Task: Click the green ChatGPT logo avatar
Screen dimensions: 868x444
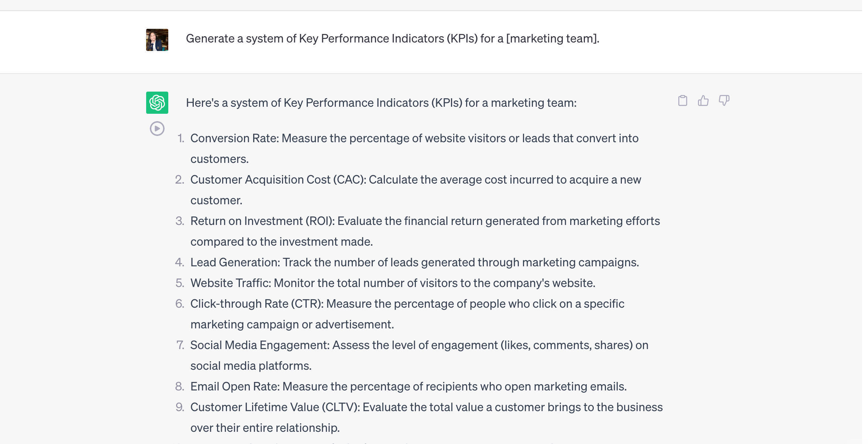Action: click(157, 103)
